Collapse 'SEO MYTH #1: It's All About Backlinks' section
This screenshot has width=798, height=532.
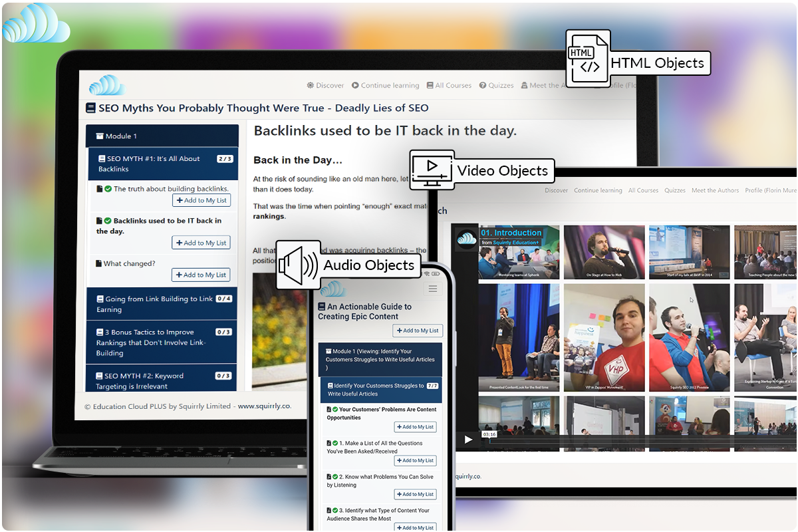click(163, 164)
